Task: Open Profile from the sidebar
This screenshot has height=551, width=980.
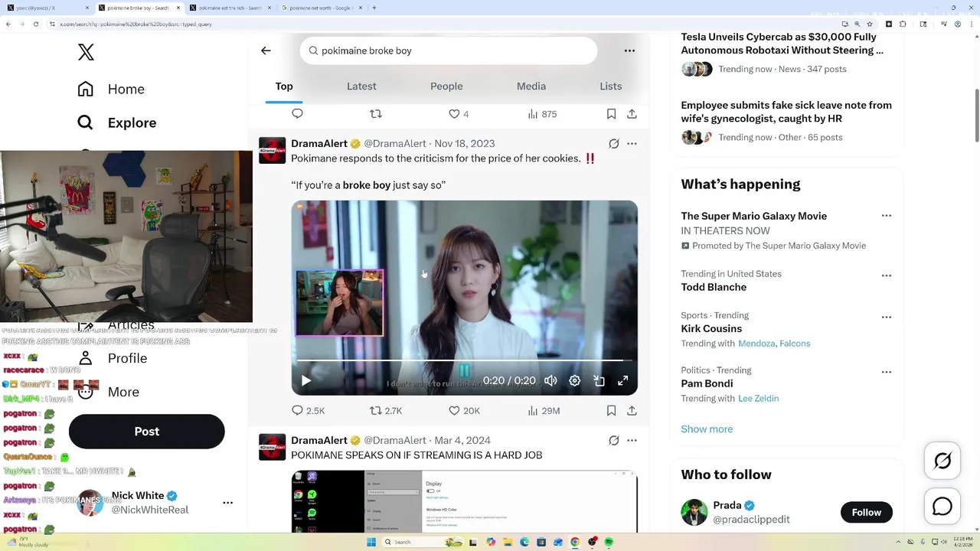Action: coord(113,358)
